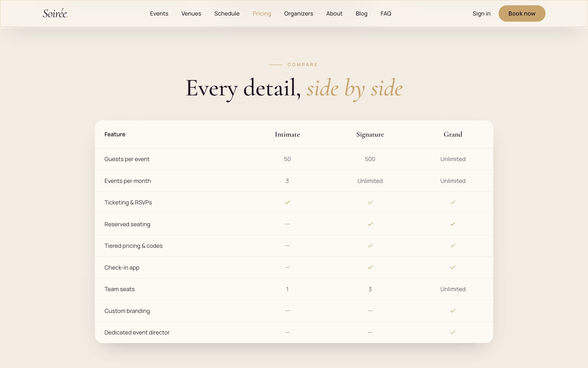Click Unlimited in Team seats row

453,289
